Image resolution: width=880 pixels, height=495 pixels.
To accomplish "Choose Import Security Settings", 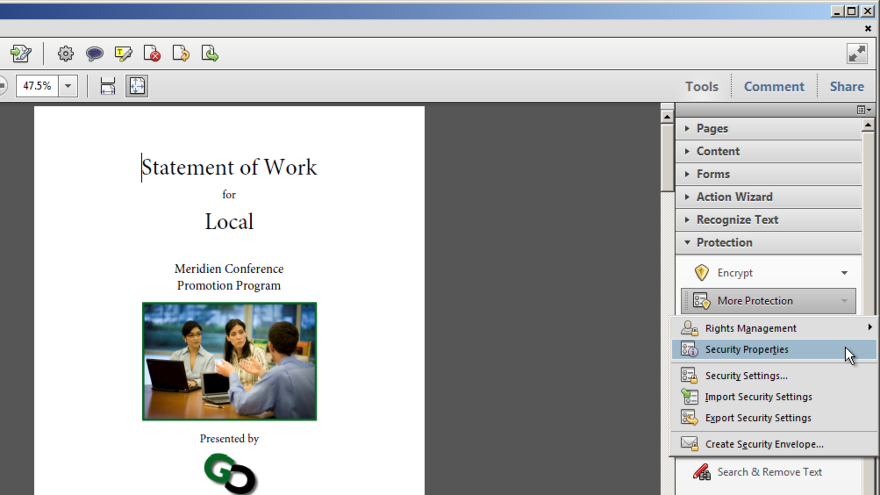I will pos(773,397).
